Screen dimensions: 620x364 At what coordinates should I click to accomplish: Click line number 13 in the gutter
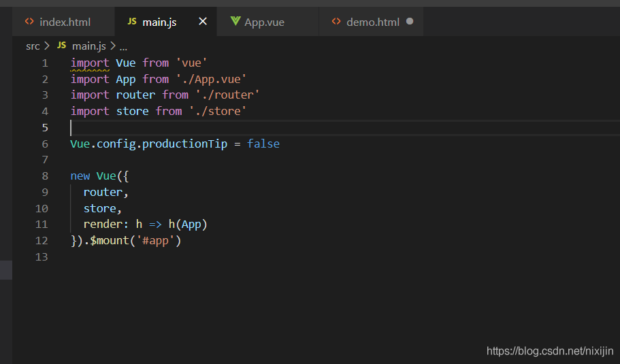pos(42,257)
